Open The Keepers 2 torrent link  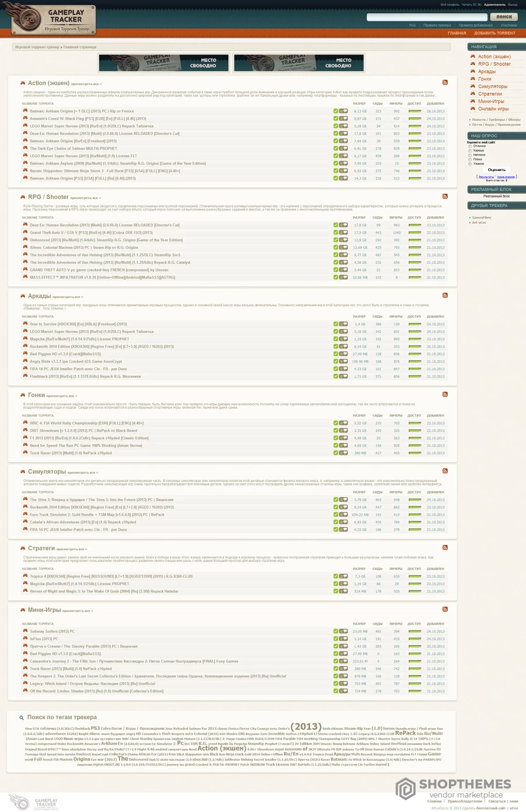158,676
